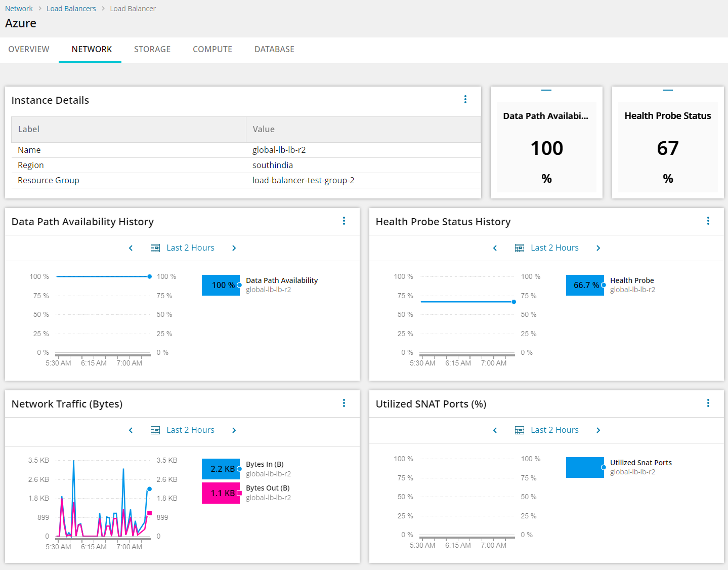Open Utilized SNAT Ports options menu
The image size is (728, 570).
[x=708, y=403]
